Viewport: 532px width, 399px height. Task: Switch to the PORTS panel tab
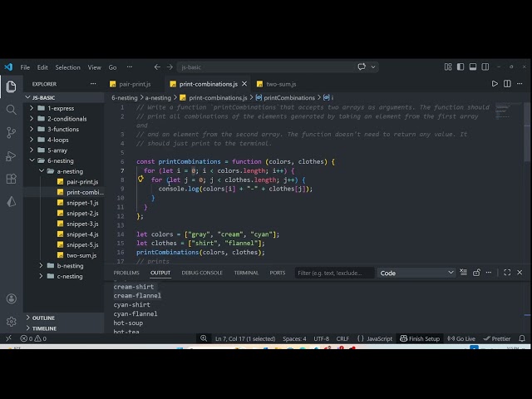click(278, 273)
